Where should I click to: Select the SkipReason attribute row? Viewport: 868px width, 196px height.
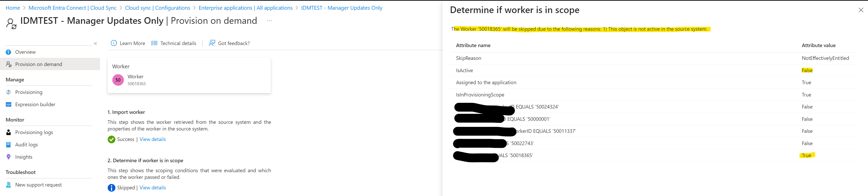(x=653, y=58)
